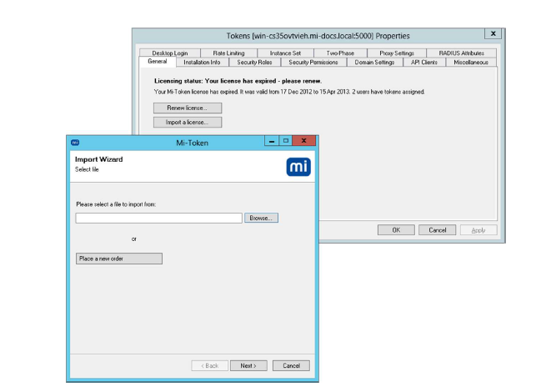Switch to the Instance Set tab
Image resolution: width=546 pixels, height=392 pixels.
click(x=285, y=53)
